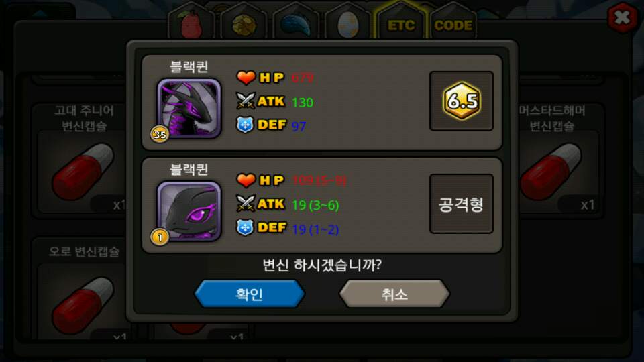The width and height of the screenshot is (644, 362).
Task: Click the gold 6.5 grade badge
Action: pyautogui.click(x=462, y=101)
